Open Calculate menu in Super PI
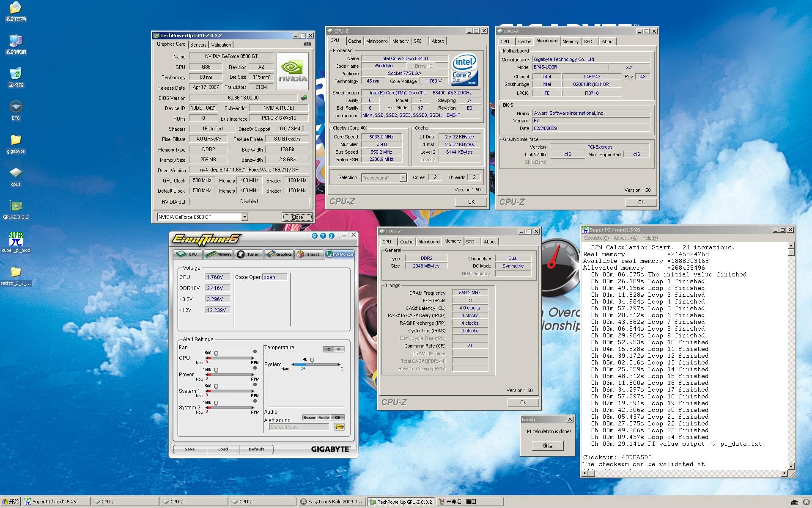Viewport: 812px width, 508px height. click(x=596, y=238)
